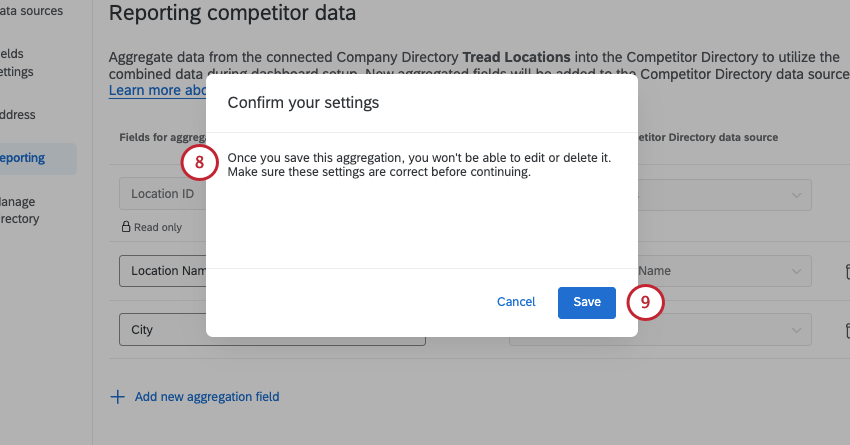Click the read-only Location ID field
This screenshot has width=850, height=445.
[x=162, y=194]
